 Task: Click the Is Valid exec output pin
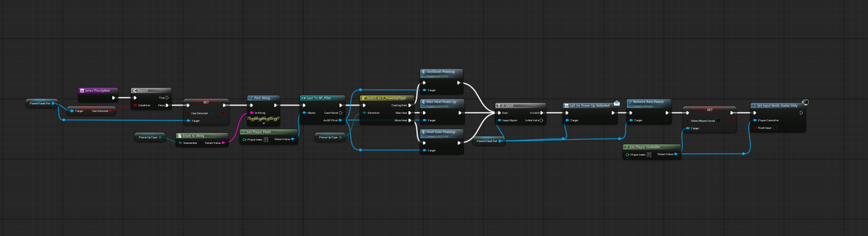coord(542,113)
